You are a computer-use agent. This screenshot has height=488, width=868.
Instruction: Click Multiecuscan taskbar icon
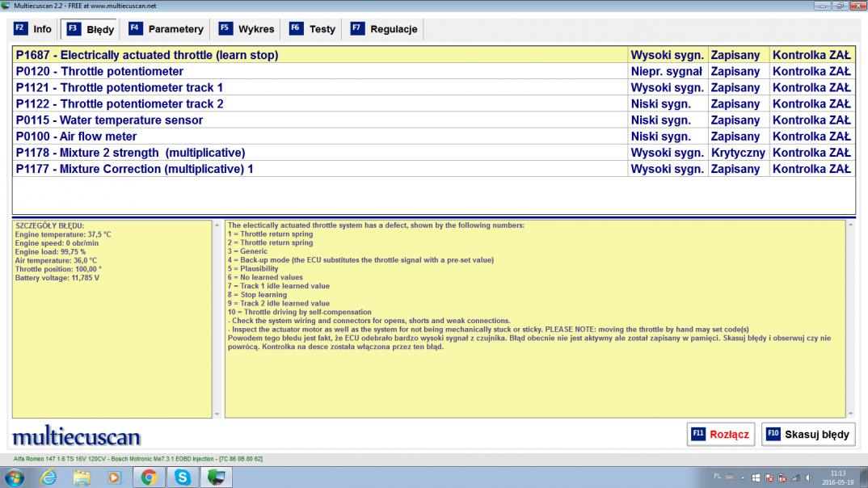click(216, 477)
